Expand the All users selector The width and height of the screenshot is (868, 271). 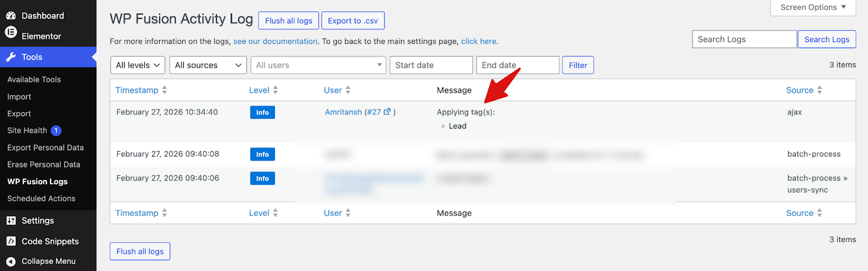coord(318,65)
